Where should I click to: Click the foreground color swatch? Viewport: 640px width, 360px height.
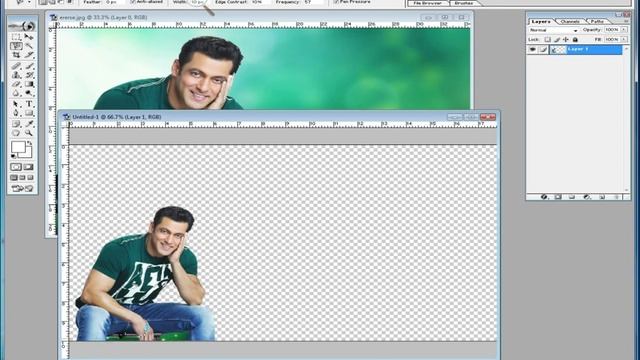(18, 147)
